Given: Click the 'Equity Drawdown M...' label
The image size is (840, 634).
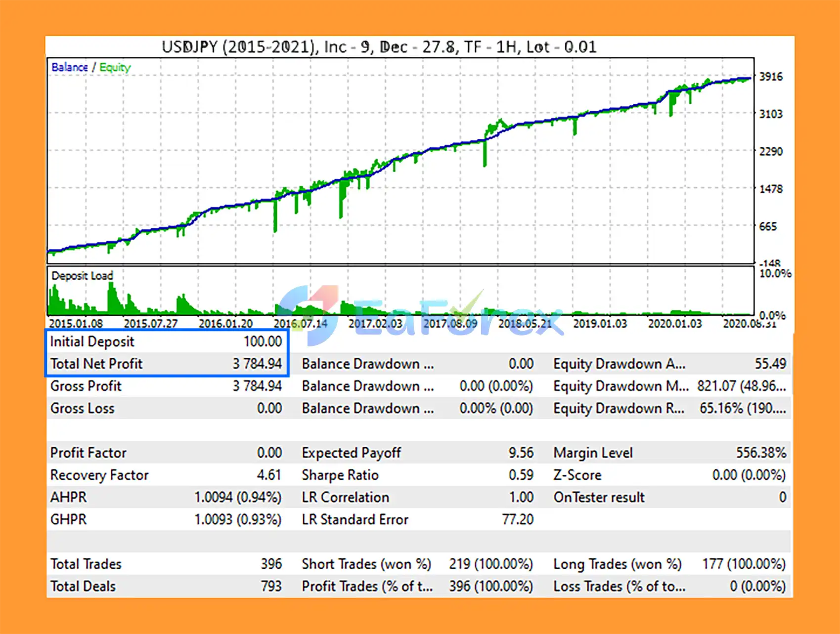Looking at the screenshot, I should (621, 386).
